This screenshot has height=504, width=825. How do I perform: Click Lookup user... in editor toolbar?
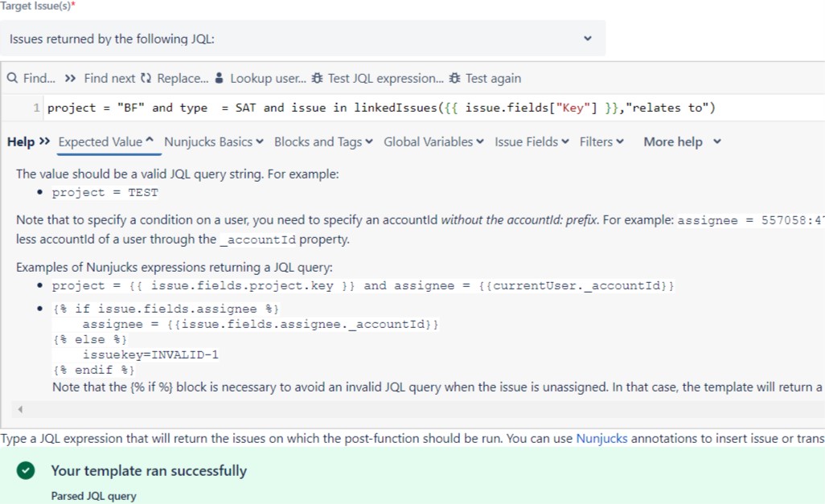click(261, 79)
